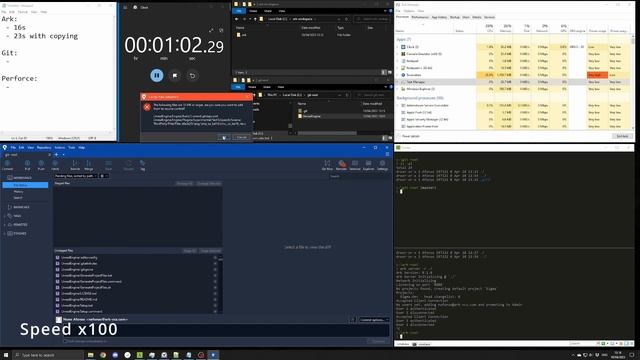Tick checkbox for GenerateProjectFiles.command
The width and height of the screenshot is (640, 360).
58,282
